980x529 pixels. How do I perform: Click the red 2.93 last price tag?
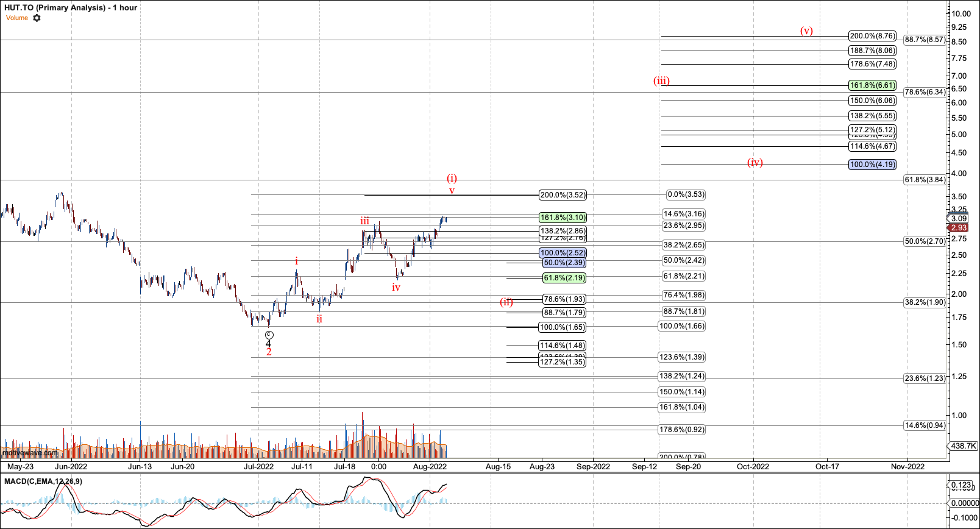point(958,227)
